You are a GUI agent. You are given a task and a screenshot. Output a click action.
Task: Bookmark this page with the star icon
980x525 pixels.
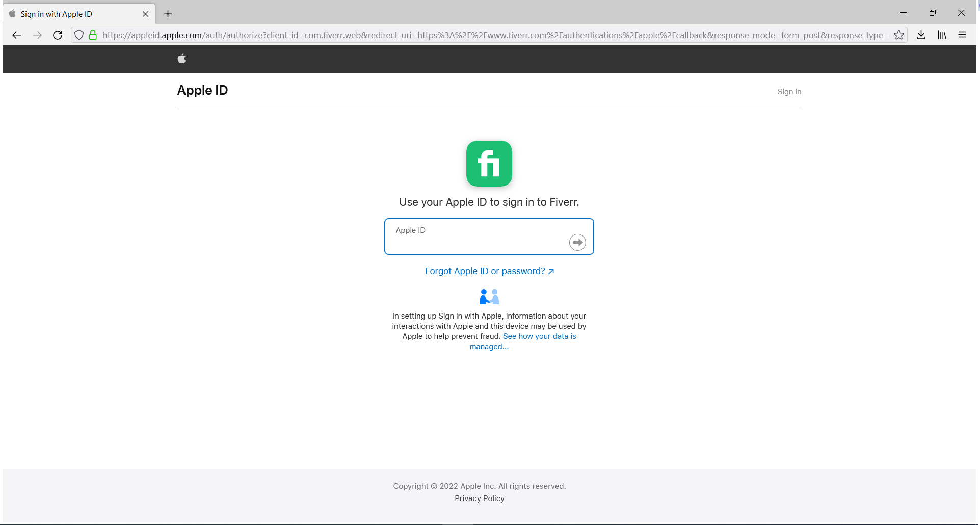point(900,35)
